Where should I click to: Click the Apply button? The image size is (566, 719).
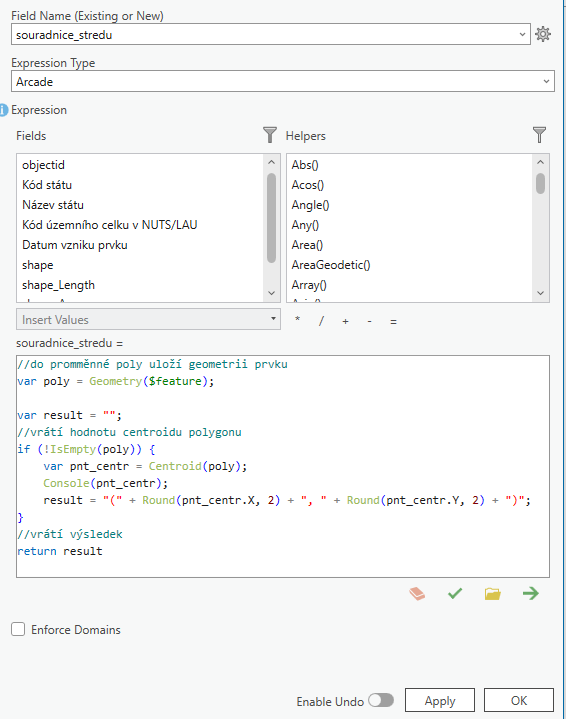pos(439,701)
